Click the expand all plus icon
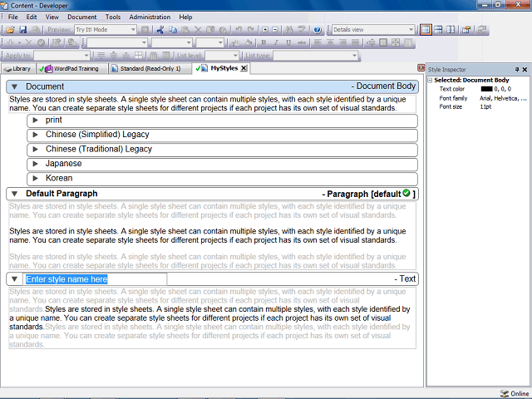Screen dimensions: 532x399 (265, 30)
